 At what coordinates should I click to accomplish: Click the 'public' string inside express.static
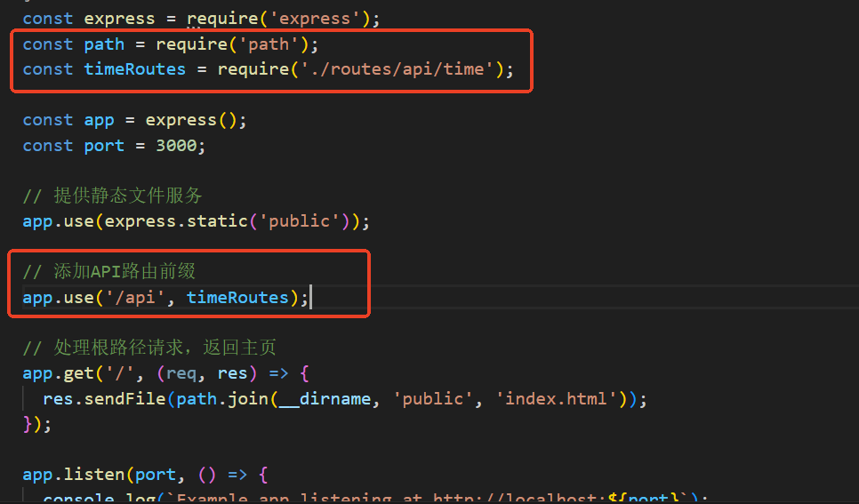pos(300,221)
